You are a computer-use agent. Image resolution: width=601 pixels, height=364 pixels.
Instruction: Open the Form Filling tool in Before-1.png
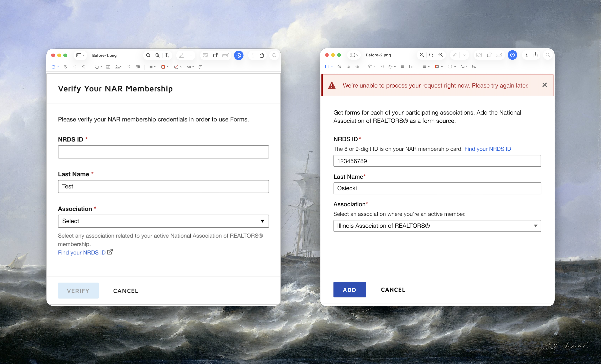pyautogui.click(x=225, y=55)
